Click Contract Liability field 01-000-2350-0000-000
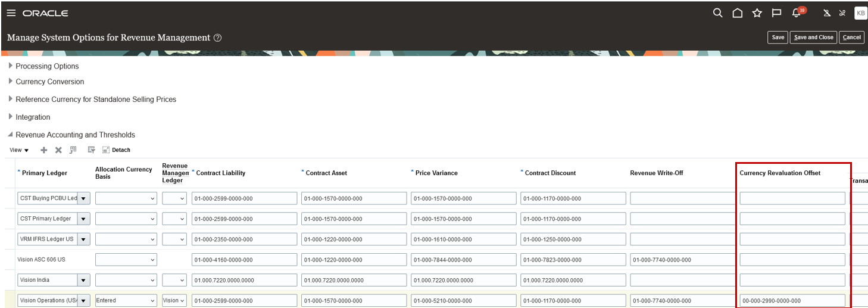The height and width of the screenshot is (308, 868). pyautogui.click(x=244, y=239)
